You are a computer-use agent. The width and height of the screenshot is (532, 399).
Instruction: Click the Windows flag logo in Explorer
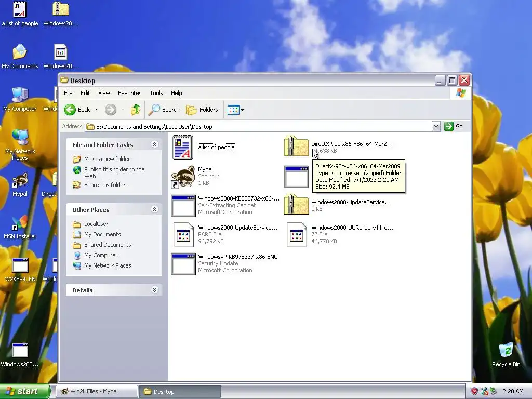point(460,92)
